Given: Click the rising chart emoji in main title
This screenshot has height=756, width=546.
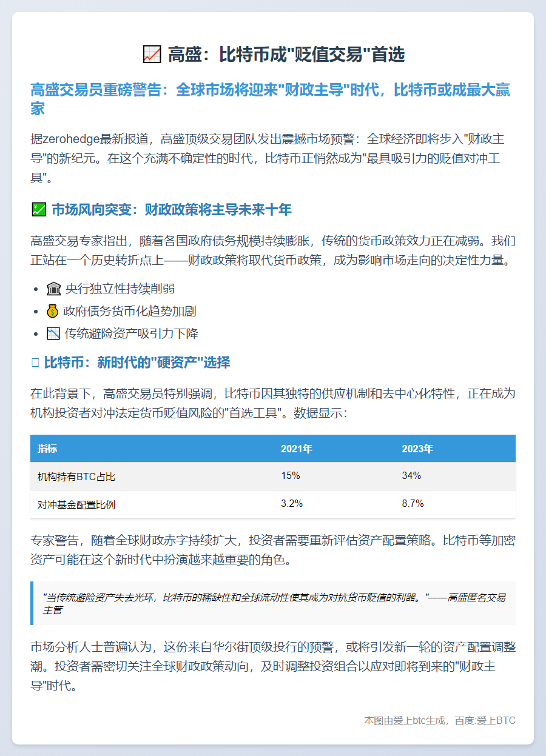Looking at the screenshot, I should [x=152, y=53].
